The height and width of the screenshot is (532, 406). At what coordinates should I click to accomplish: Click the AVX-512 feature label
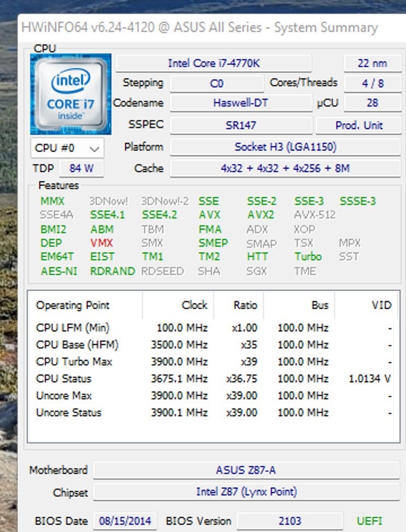[315, 215]
